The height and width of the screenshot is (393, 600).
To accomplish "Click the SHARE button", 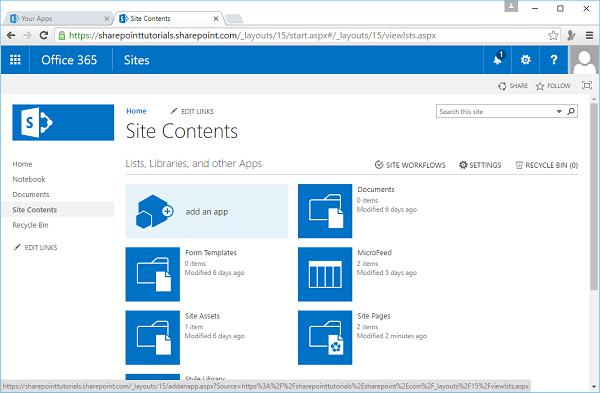I will point(513,86).
